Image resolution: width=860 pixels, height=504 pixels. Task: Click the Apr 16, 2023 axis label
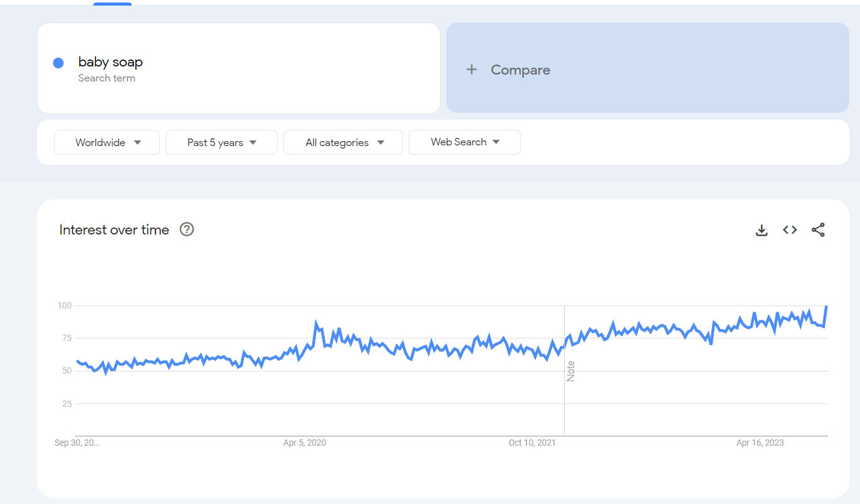760,443
